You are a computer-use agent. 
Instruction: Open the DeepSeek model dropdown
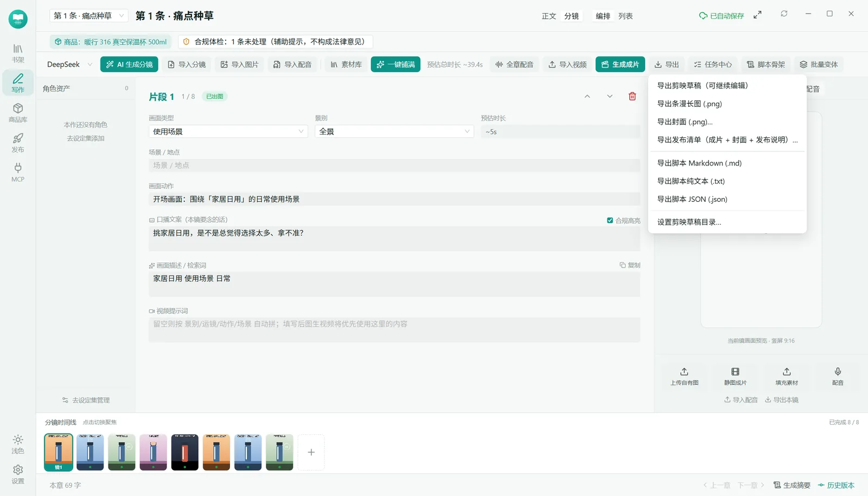tap(69, 64)
